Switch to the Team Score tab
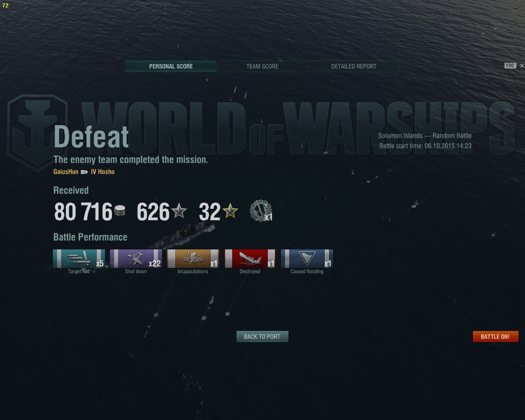This screenshot has height=420, width=525. coord(262,66)
